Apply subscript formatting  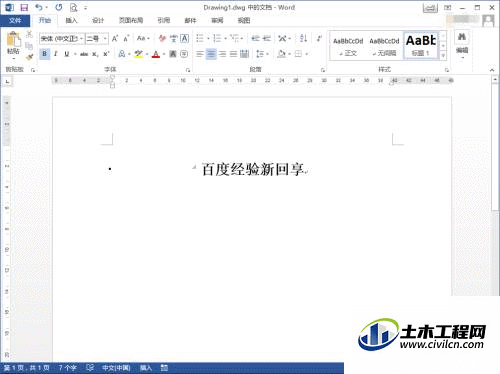click(95, 54)
